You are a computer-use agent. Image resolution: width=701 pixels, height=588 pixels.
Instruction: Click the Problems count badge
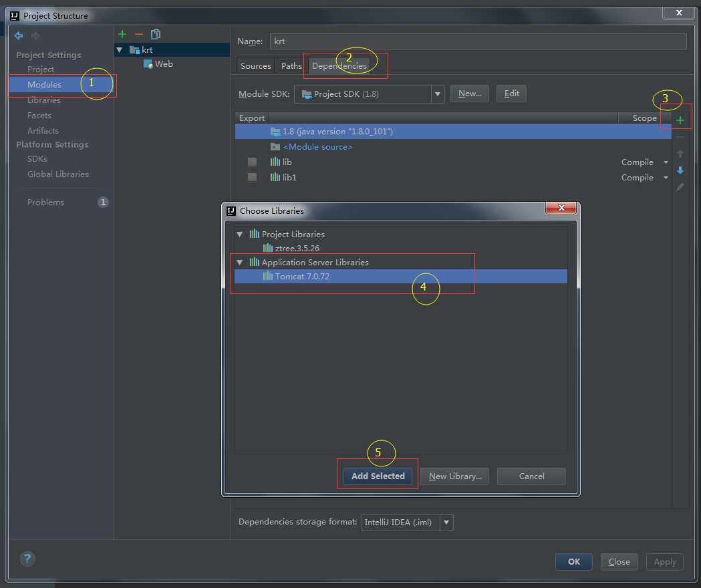[x=103, y=202]
